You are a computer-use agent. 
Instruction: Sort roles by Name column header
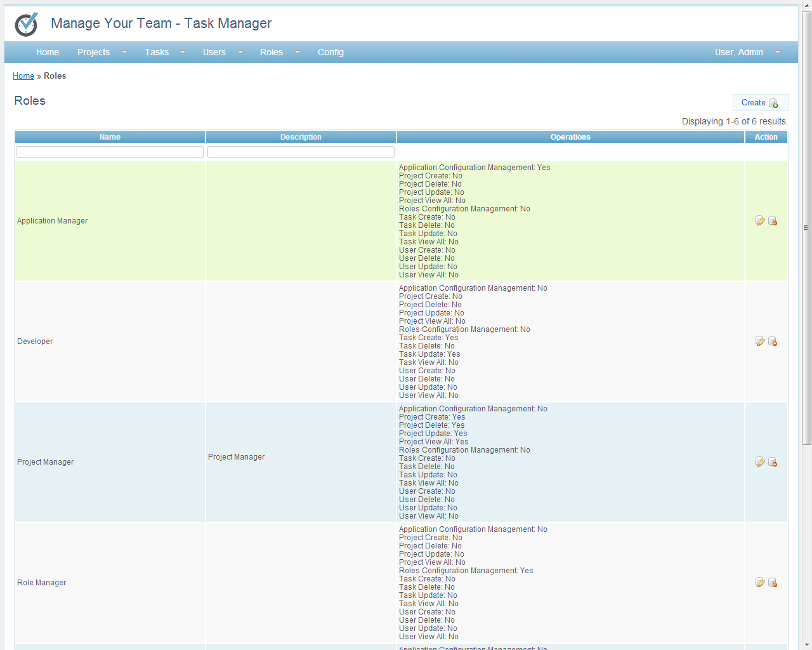(x=110, y=137)
